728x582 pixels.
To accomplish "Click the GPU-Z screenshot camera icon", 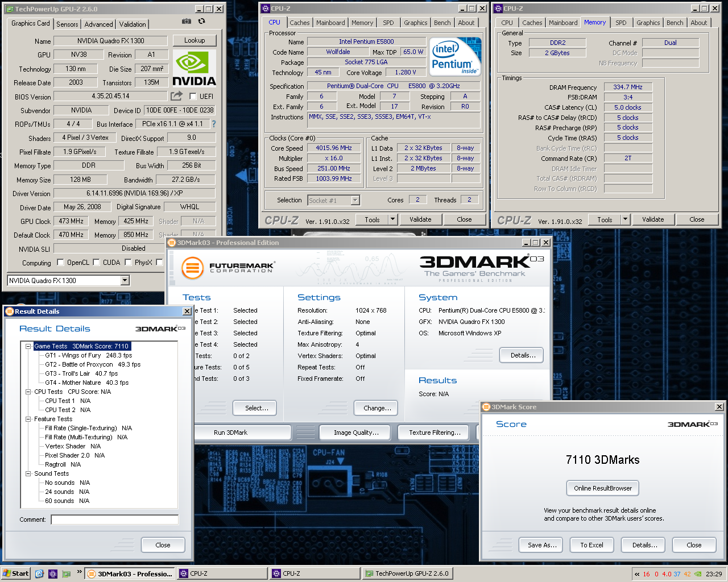I will 186,21.
